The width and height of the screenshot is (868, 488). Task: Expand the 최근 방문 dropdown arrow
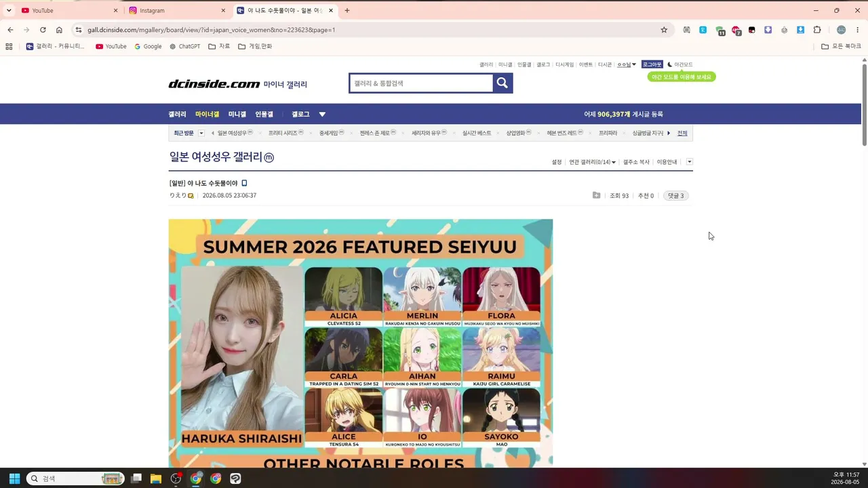[201, 133]
